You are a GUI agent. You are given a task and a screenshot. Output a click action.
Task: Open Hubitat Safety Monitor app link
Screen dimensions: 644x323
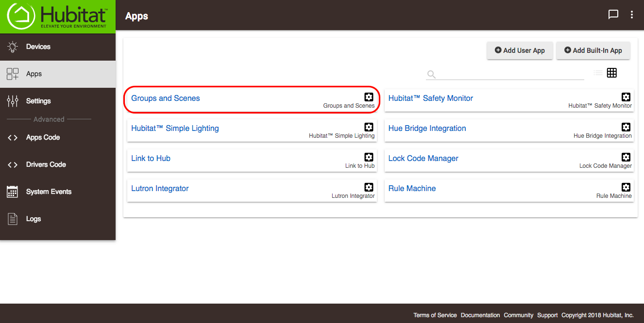(431, 98)
